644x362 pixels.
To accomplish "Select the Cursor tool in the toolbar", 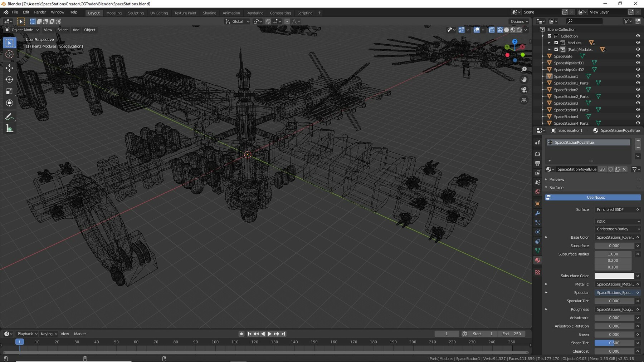I will click(x=10, y=54).
